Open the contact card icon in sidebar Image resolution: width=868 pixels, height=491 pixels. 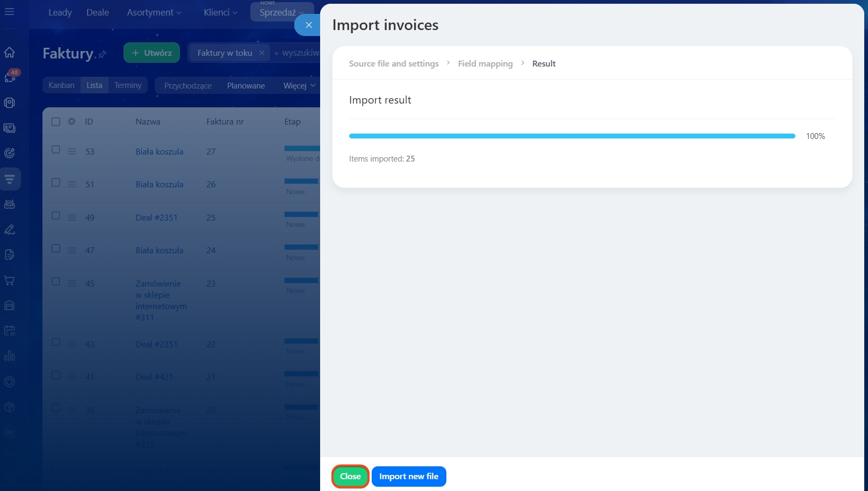coord(10,128)
